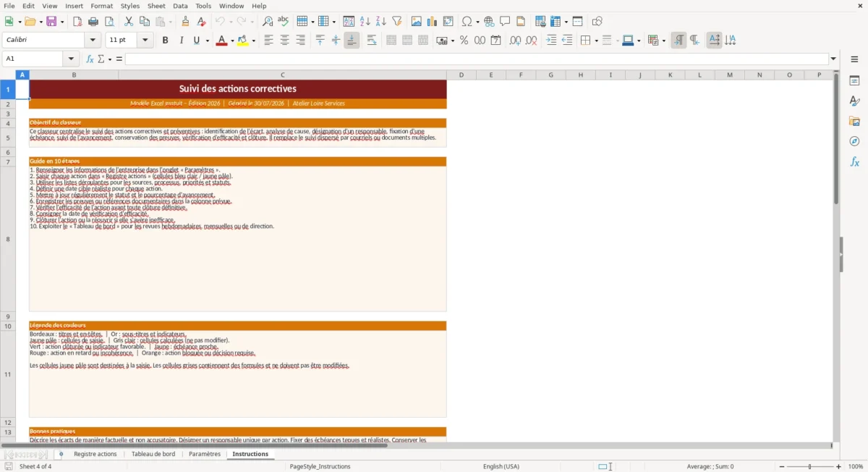The image size is (868, 472).
Task: Click the Delete Decimal Place icon
Action: [x=531, y=41]
